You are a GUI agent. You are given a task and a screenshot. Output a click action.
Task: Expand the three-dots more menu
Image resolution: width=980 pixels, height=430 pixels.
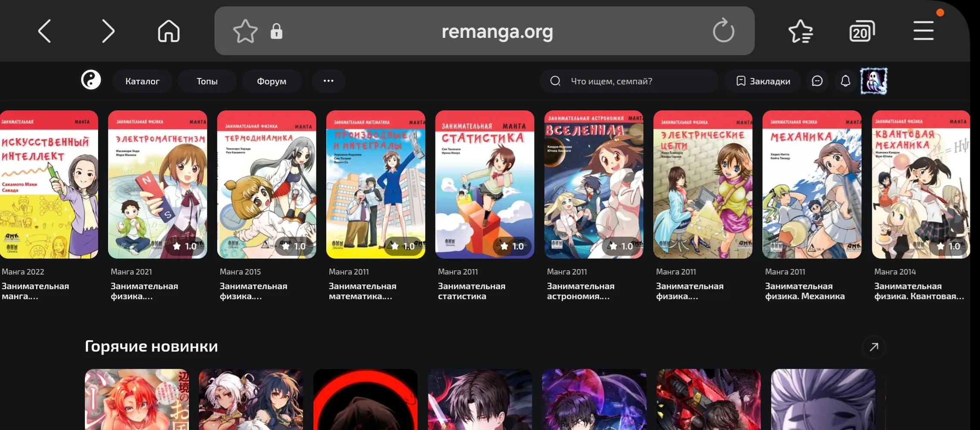pyautogui.click(x=328, y=81)
